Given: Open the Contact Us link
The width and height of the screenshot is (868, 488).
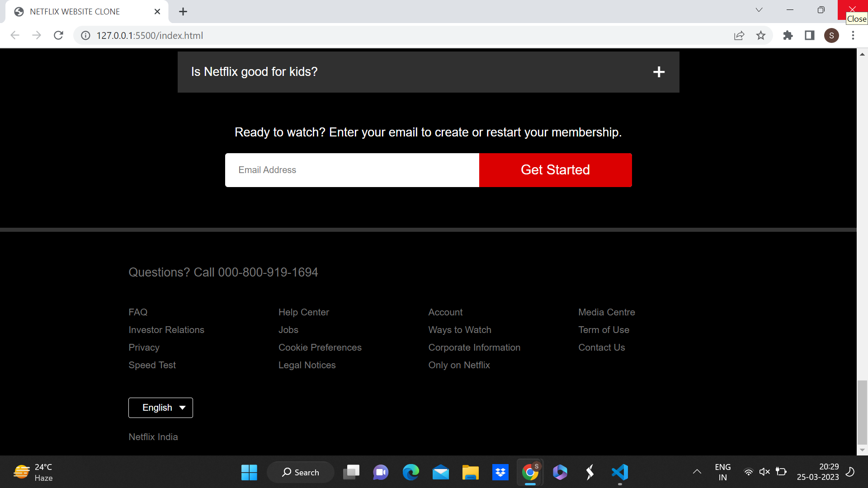Looking at the screenshot, I should pos(602,347).
